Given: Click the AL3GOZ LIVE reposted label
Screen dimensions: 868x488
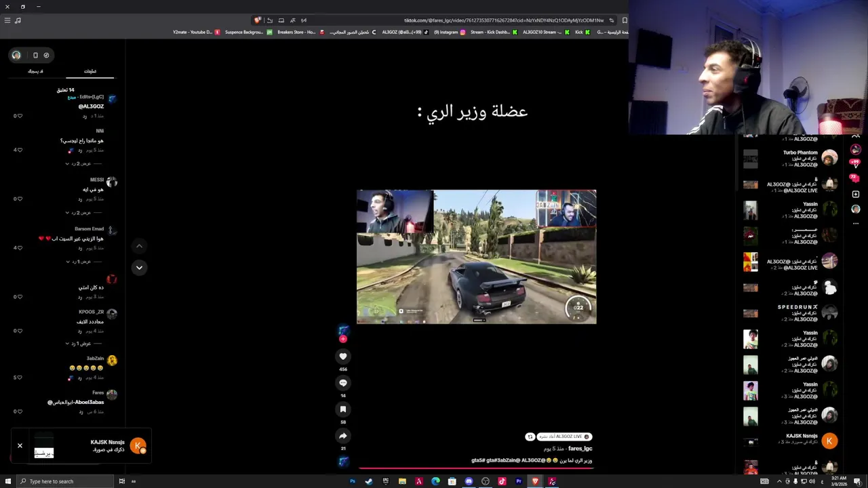Looking at the screenshot, I should pos(564,437).
